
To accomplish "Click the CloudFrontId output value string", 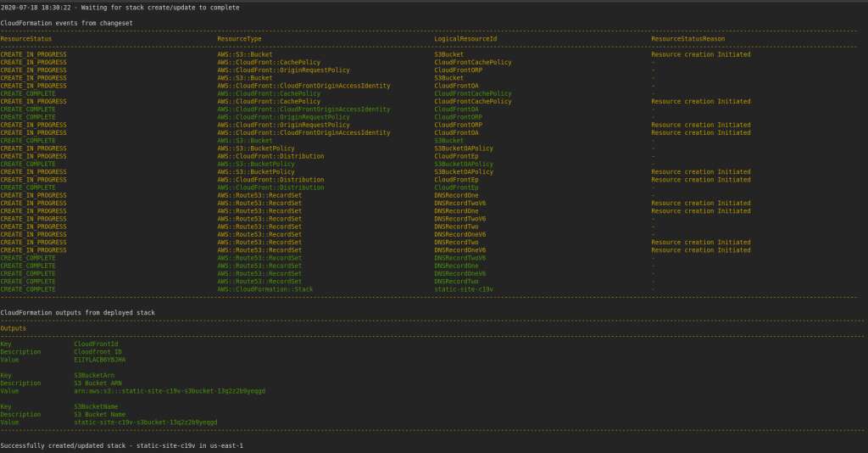I will coord(100,360).
